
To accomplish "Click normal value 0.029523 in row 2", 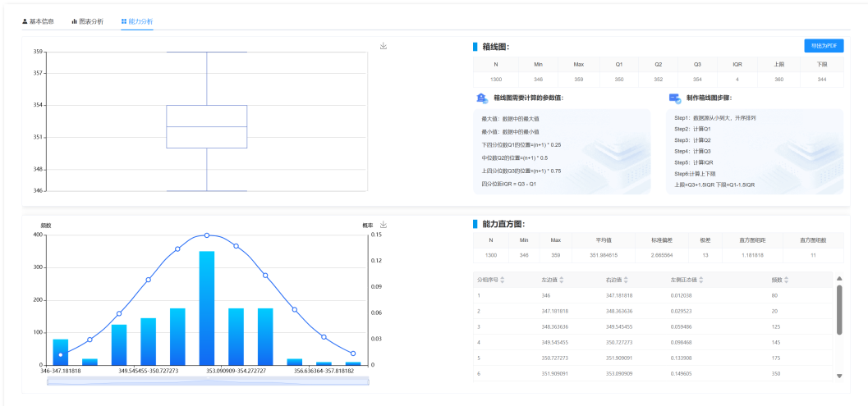I will pos(680,311).
